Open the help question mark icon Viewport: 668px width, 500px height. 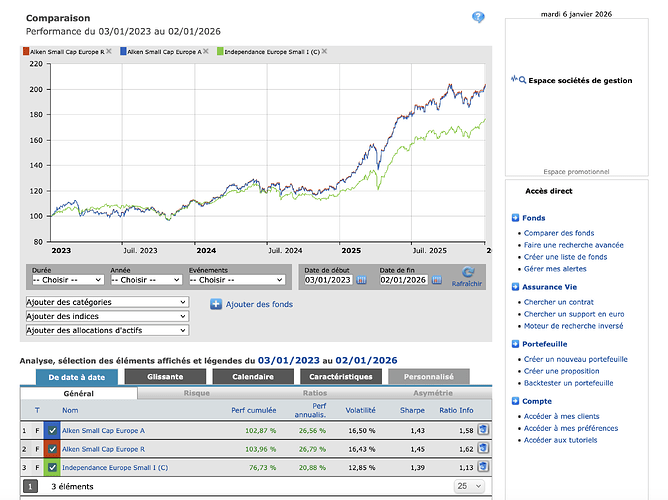478,17
